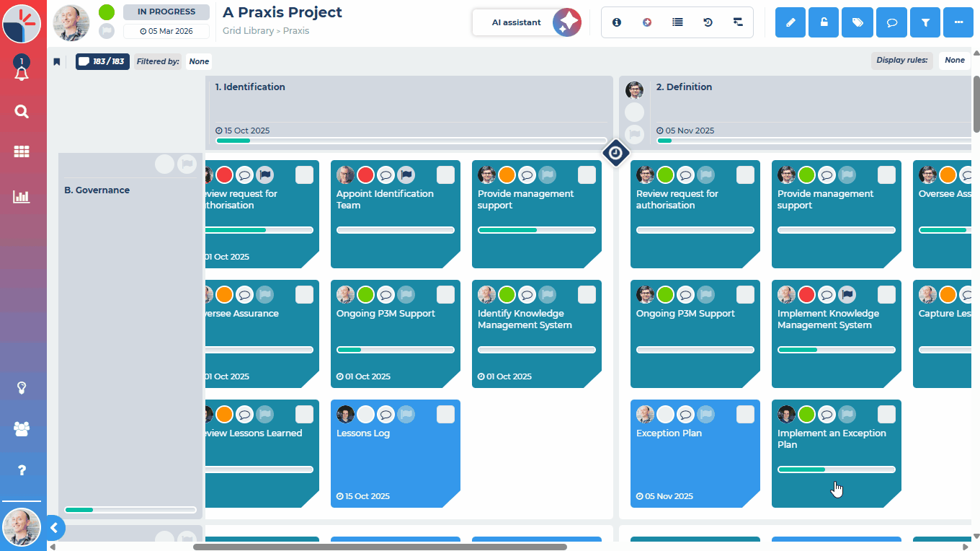This screenshot has height=551, width=980.
Task: Open Search from the left sidebar
Action: pos(22,112)
